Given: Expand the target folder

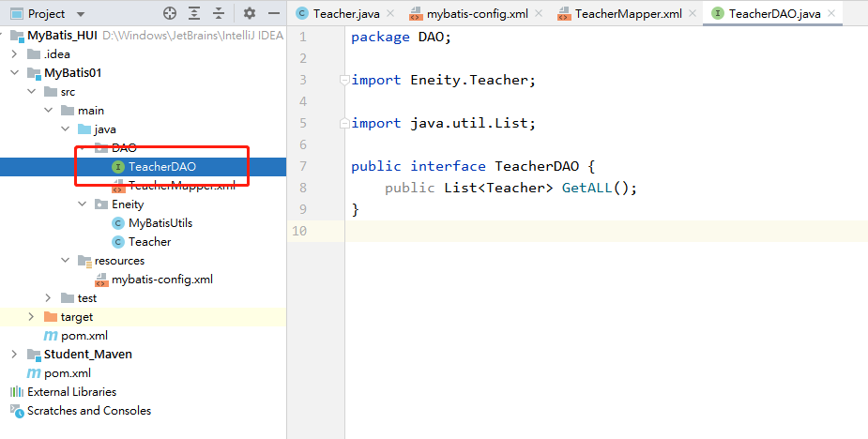Looking at the screenshot, I should [31, 317].
